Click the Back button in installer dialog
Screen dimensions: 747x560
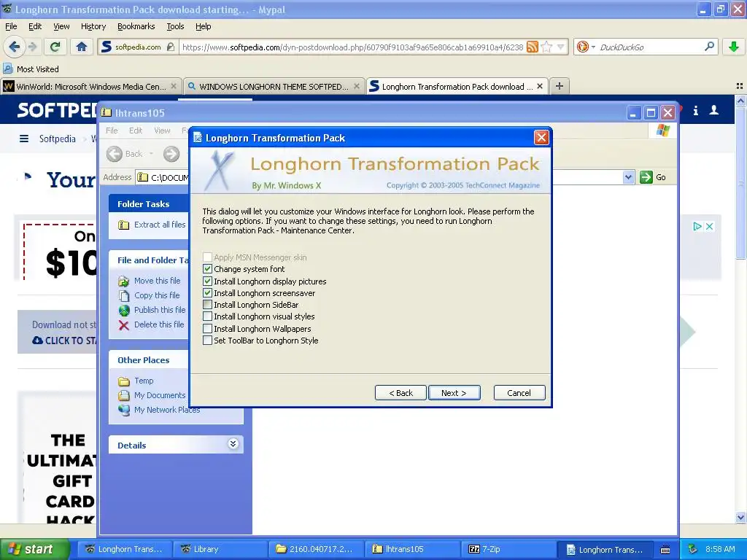tap(400, 393)
